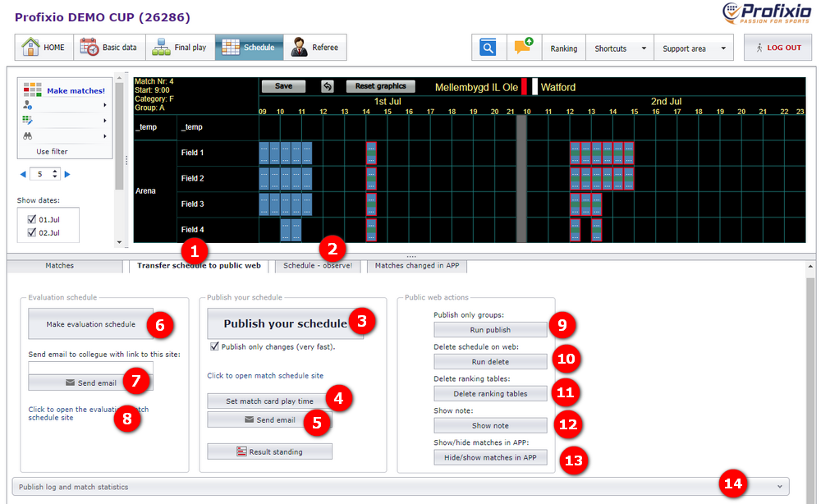Viewport: 821px width, 504px height.
Task: Click the blue right arrow beside the number box
Action: [x=67, y=174]
